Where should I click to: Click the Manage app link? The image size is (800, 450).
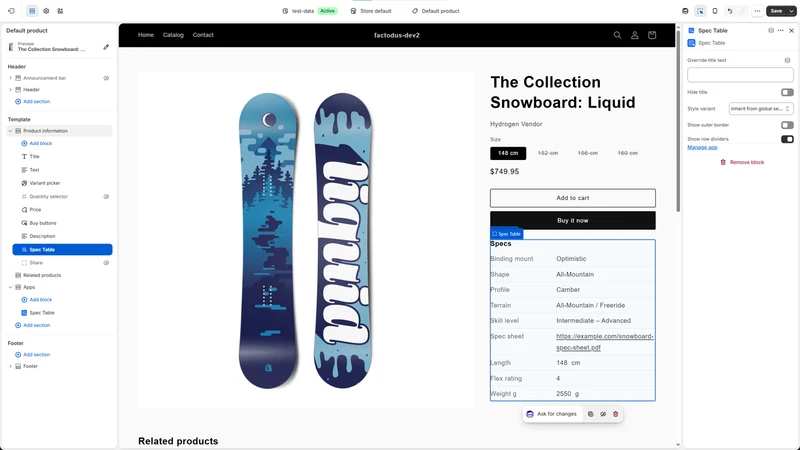(x=702, y=147)
